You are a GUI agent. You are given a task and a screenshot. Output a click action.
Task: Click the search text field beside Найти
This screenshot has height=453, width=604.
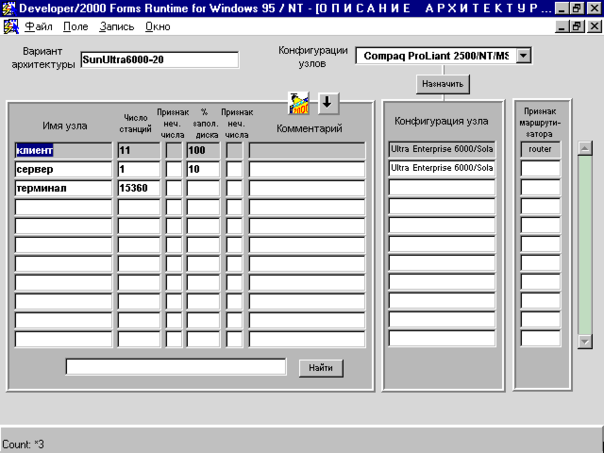tap(176, 367)
